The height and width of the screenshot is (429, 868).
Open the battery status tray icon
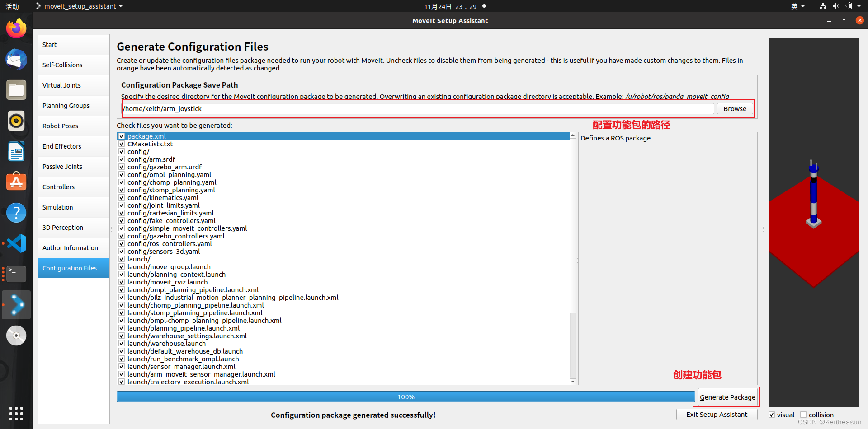[849, 6]
